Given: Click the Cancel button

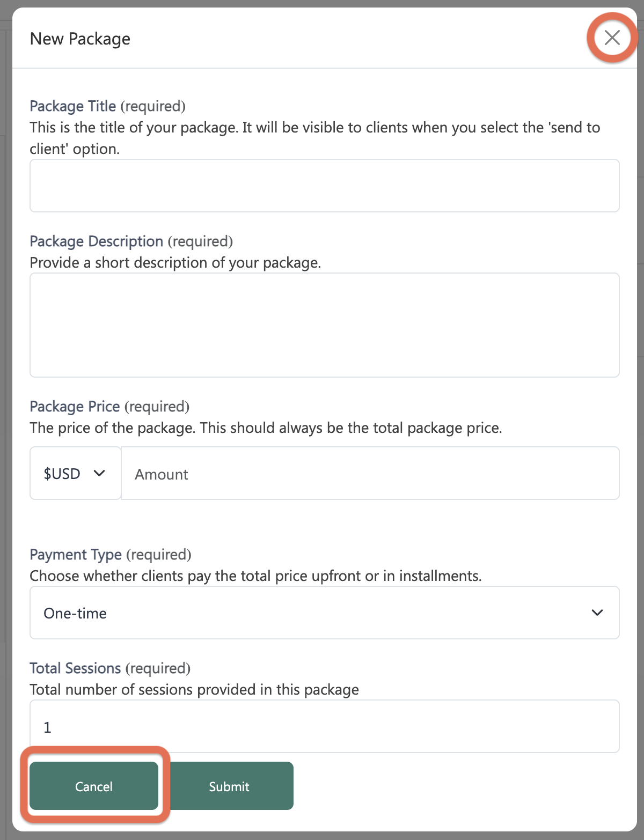Looking at the screenshot, I should [x=94, y=786].
